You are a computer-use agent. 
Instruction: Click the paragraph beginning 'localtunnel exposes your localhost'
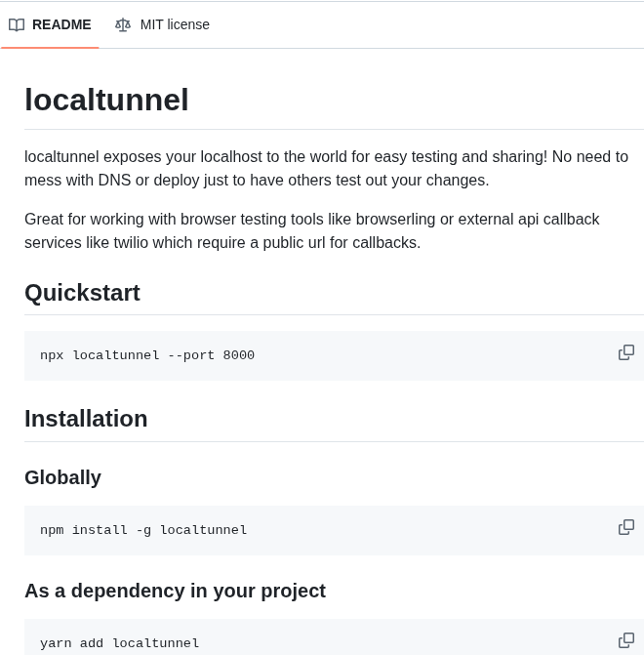click(x=326, y=168)
